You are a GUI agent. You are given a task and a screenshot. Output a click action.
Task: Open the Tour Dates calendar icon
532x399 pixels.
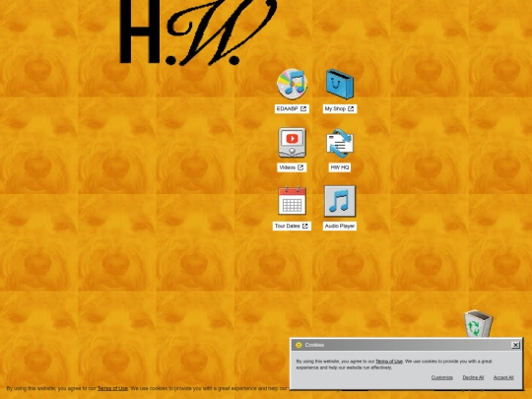tap(293, 201)
